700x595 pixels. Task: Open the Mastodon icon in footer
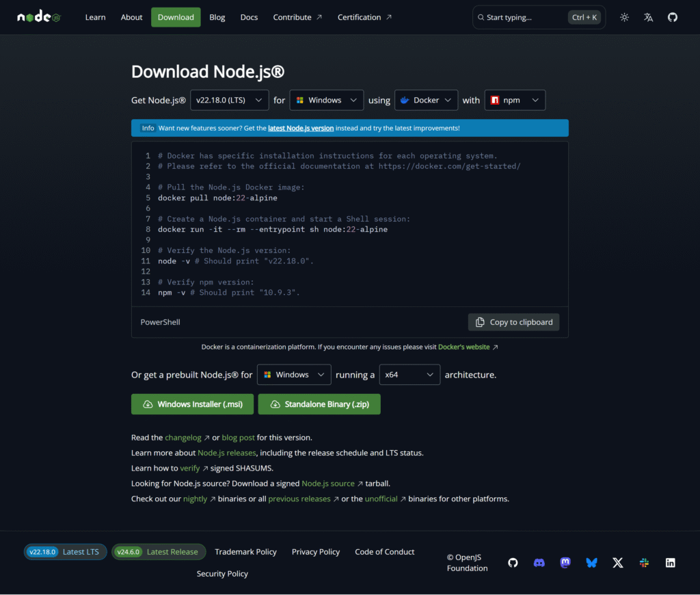click(565, 563)
